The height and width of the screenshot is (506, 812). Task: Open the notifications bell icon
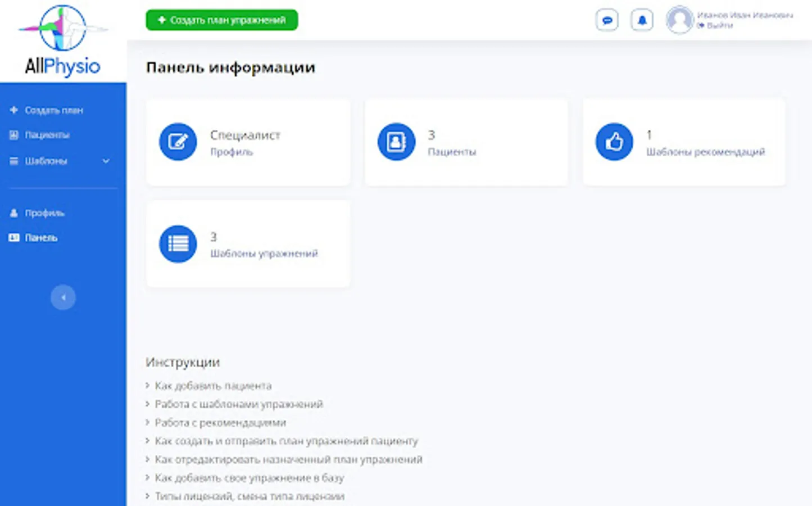(x=642, y=20)
